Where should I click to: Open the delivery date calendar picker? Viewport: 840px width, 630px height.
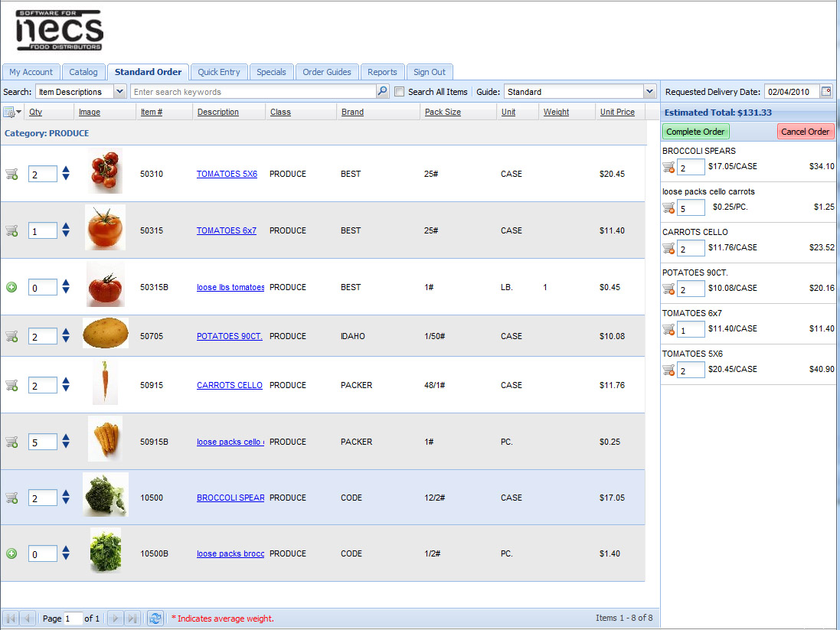[x=826, y=91]
